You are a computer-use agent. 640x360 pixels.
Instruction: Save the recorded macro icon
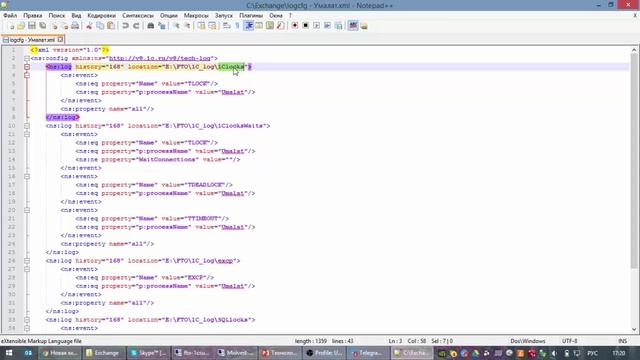coord(338,26)
